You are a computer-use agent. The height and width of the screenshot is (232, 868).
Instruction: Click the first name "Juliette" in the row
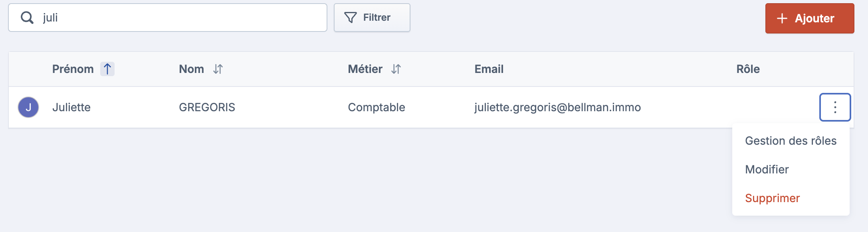71,107
